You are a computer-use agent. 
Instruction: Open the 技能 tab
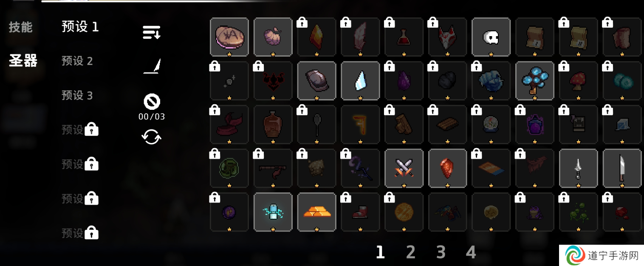pyautogui.click(x=20, y=27)
